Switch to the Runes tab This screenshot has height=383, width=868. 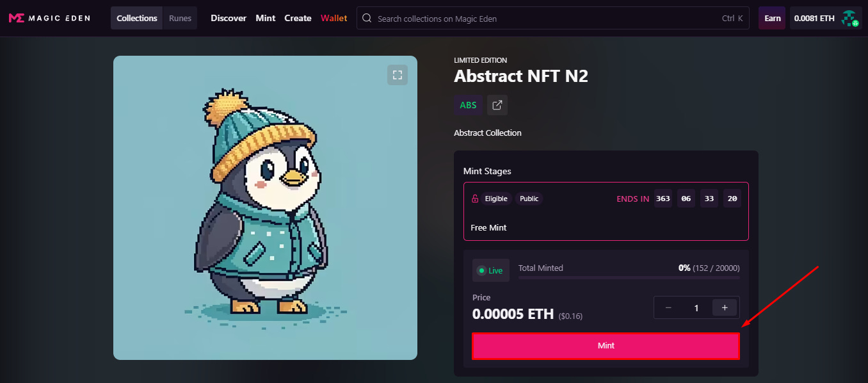180,17
